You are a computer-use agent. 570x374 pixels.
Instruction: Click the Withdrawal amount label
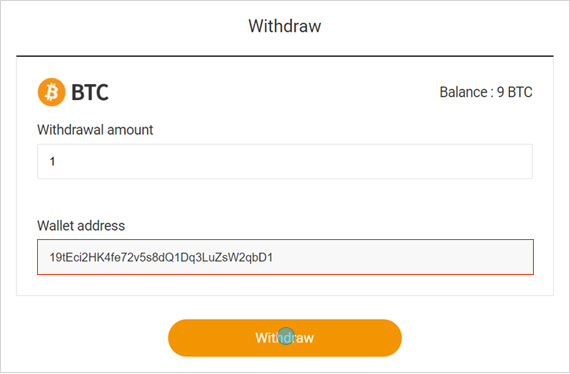click(95, 130)
